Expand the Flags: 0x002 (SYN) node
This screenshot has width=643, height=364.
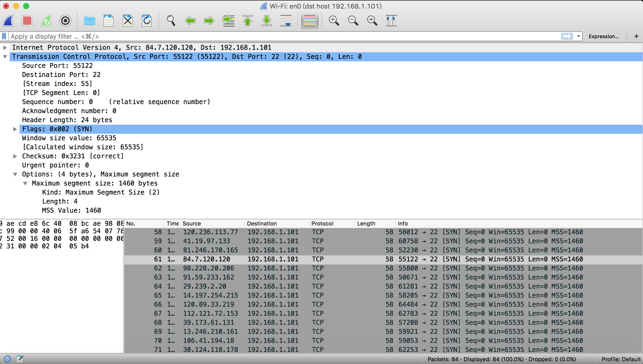tap(15, 129)
